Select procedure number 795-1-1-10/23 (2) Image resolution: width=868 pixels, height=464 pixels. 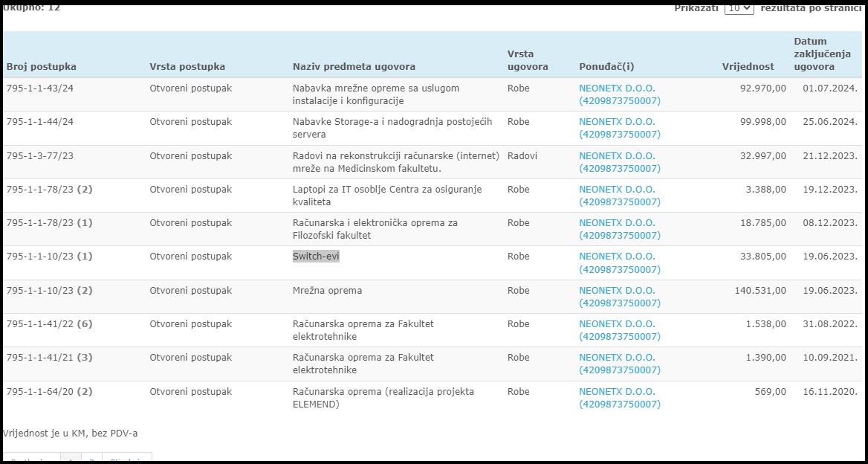pos(49,291)
